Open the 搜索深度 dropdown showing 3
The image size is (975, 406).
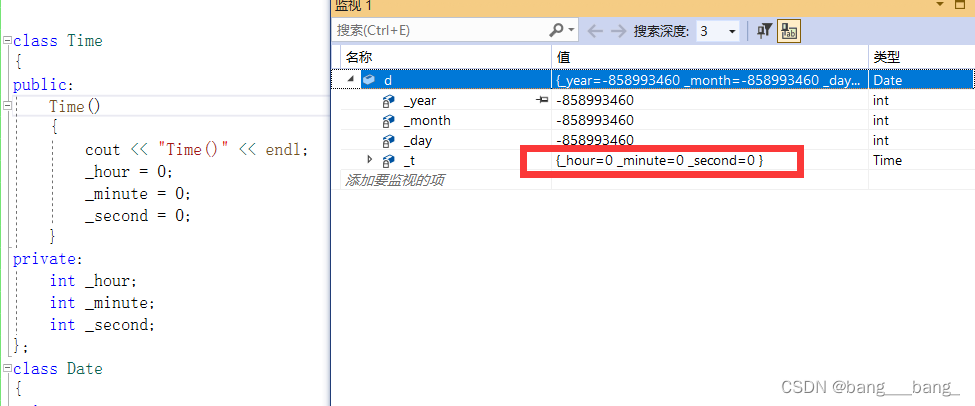tap(717, 30)
